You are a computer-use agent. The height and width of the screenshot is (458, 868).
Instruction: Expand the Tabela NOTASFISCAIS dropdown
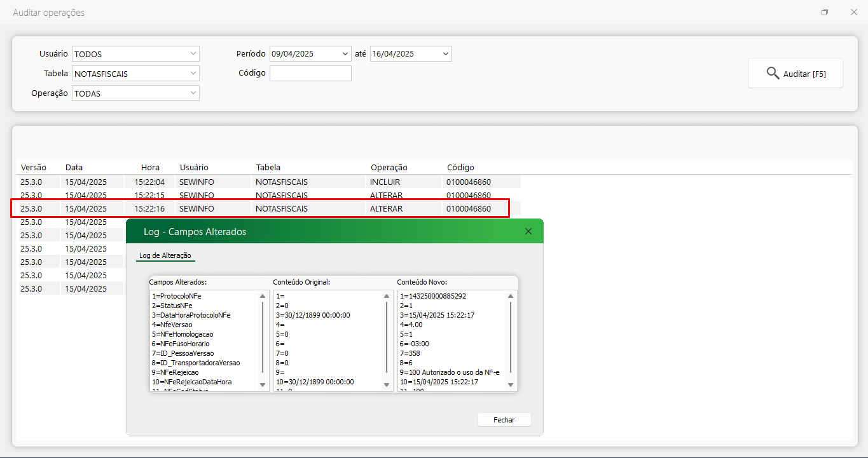(193, 74)
